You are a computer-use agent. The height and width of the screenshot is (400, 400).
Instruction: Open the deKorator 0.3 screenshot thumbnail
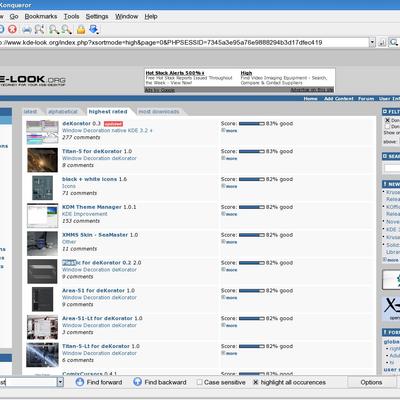[42, 132]
